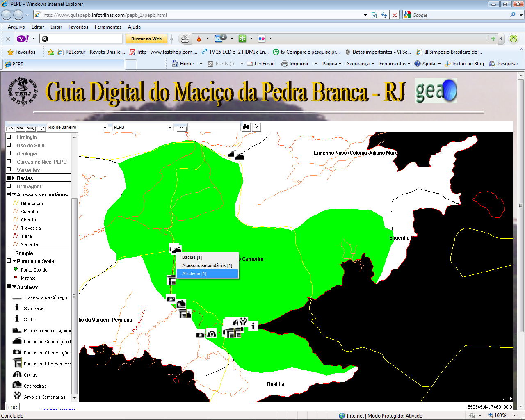Open the Arquivo menu
The width and height of the screenshot is (525, 420).
pyautogui.click(x=16, y=27)
